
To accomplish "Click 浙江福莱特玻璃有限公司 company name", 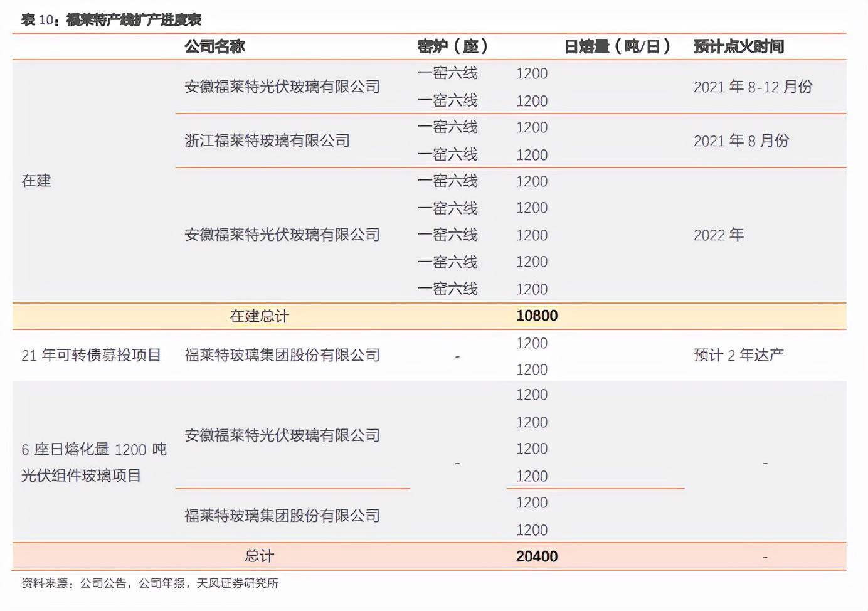I will click(267, 141).
